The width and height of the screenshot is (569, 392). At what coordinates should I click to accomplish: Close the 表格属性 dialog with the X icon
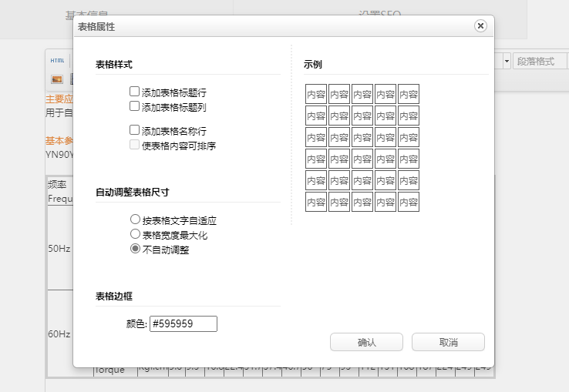click(x=480, y=26)
